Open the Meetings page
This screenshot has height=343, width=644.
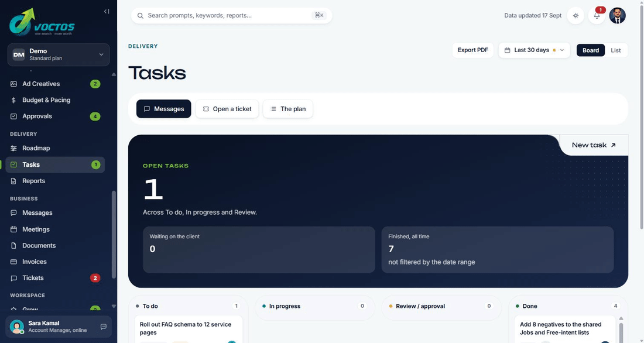point(56,229)
